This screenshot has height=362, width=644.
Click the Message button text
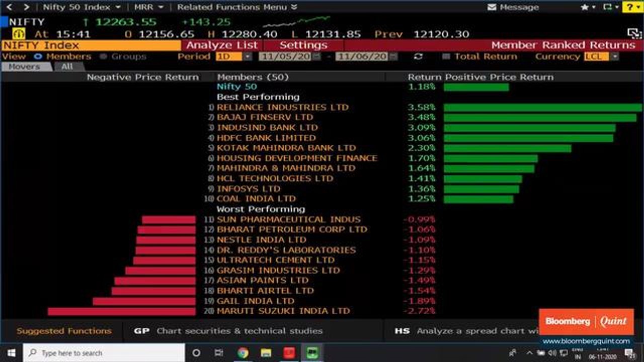coord(519,7)
